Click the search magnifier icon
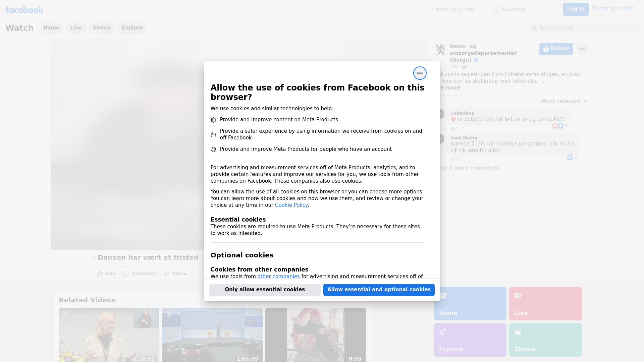 (534, 28)
